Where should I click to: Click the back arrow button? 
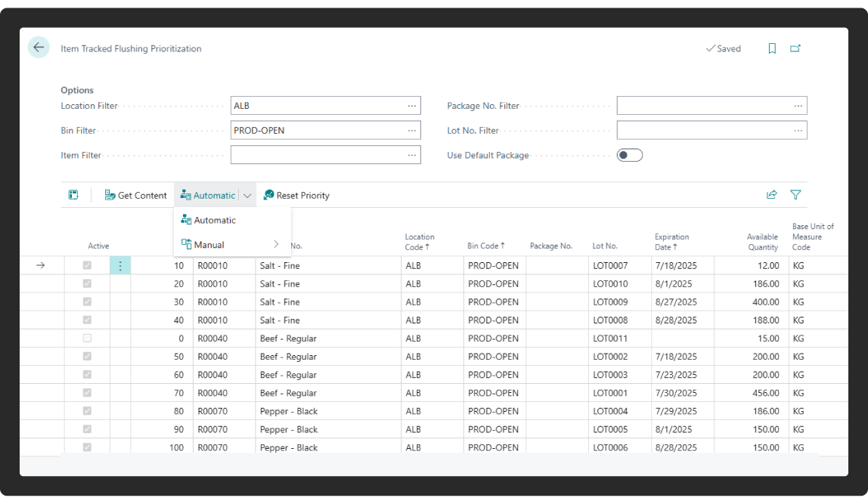39,48
